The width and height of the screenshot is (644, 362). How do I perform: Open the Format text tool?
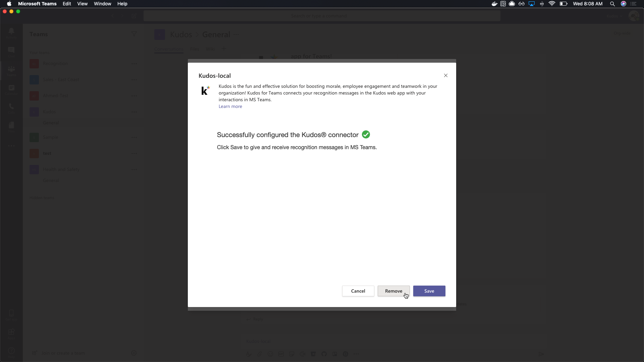(249, 354)
